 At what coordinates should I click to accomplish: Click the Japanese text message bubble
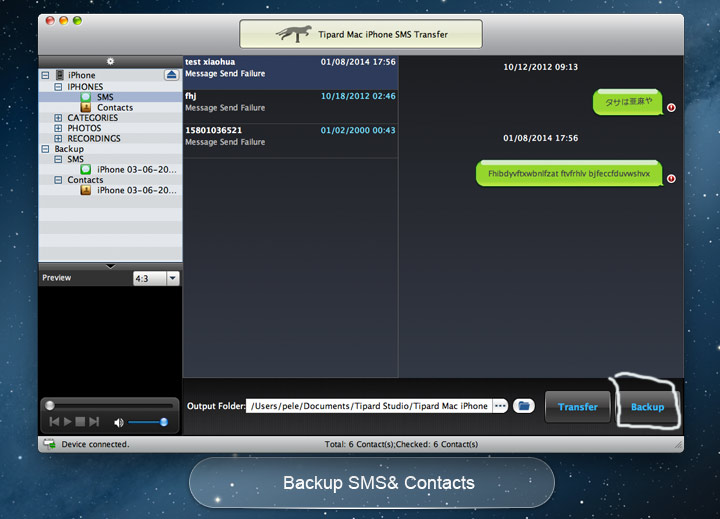[x=628, y=102]
